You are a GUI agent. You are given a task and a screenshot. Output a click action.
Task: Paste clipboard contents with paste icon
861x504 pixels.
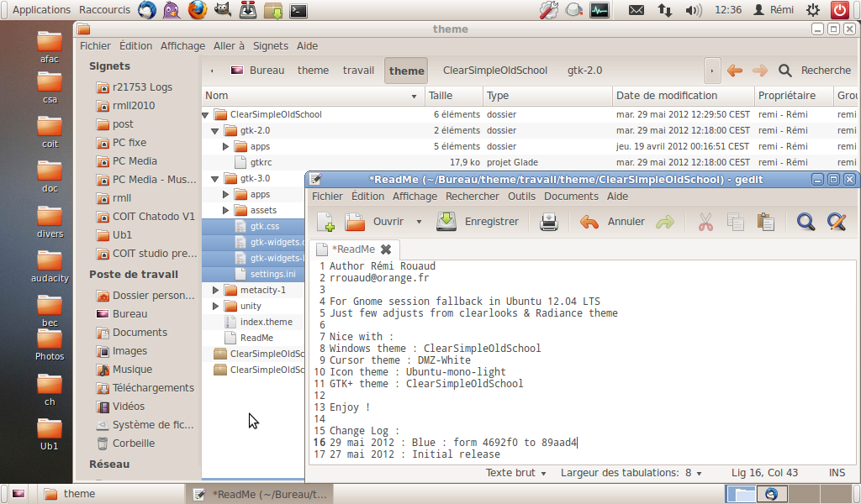click(766, 222)
